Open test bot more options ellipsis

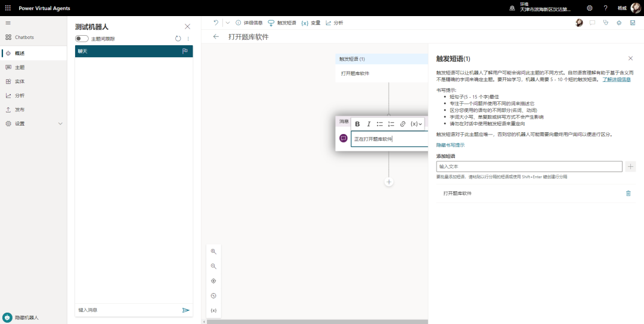[x=188, y=39]
